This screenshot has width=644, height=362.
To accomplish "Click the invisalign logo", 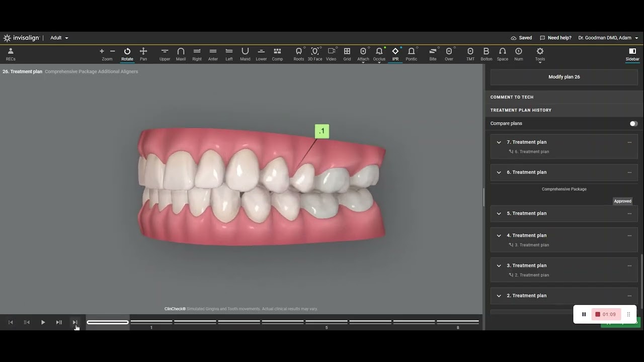I will click(x=22, y=38).
